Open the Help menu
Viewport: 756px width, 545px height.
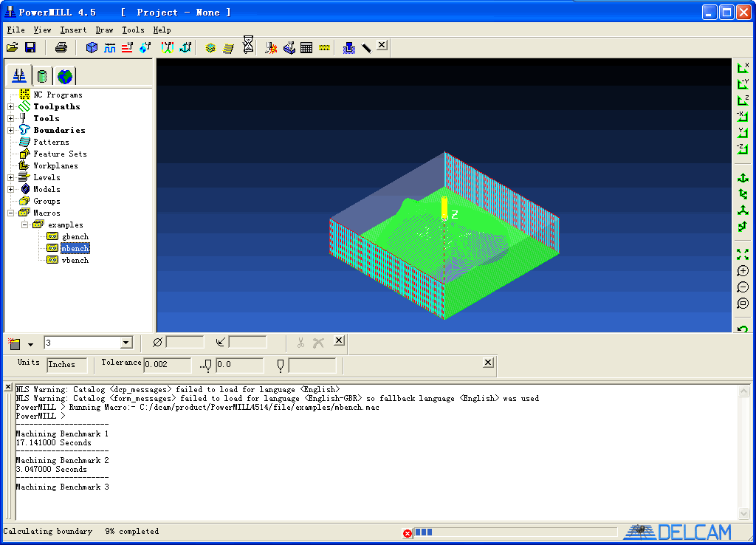pyautogui.click(x=162, y=30)
